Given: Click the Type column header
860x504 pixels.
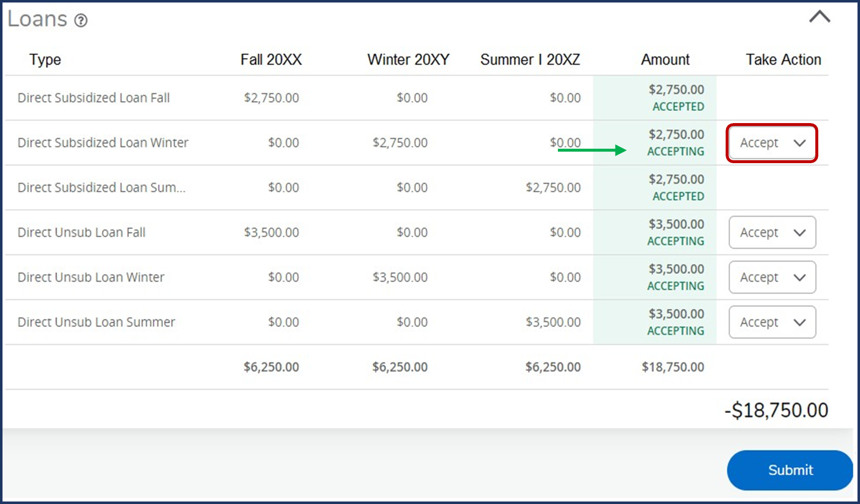Looking at the screenshot, I should 45,60.
